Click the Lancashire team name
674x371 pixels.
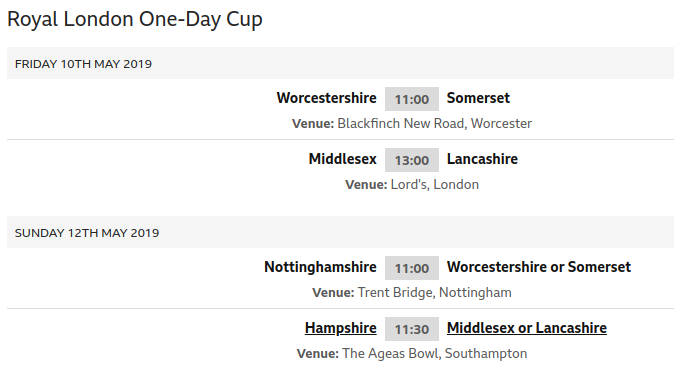482,159
